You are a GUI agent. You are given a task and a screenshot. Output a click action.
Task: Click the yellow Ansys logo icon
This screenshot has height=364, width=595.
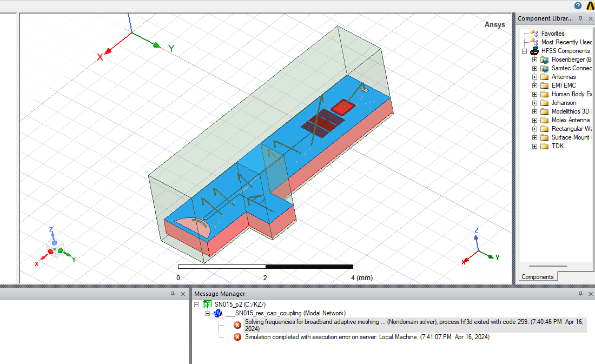tap(590, 6)
